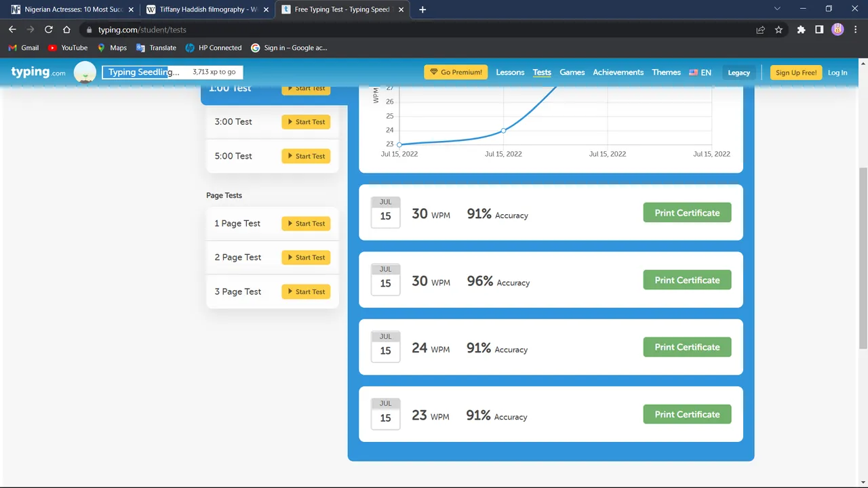Start the 3:00 Test

[x=306, y=122]
